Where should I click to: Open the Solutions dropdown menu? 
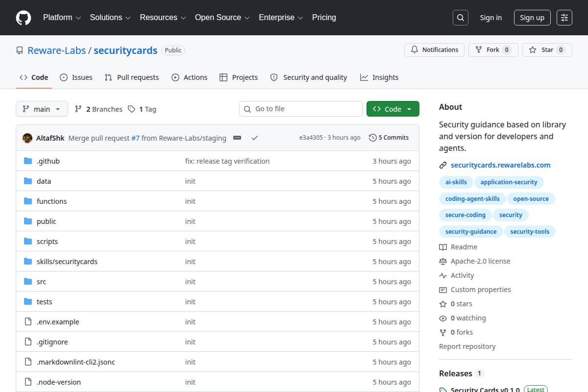coord(110,18)
